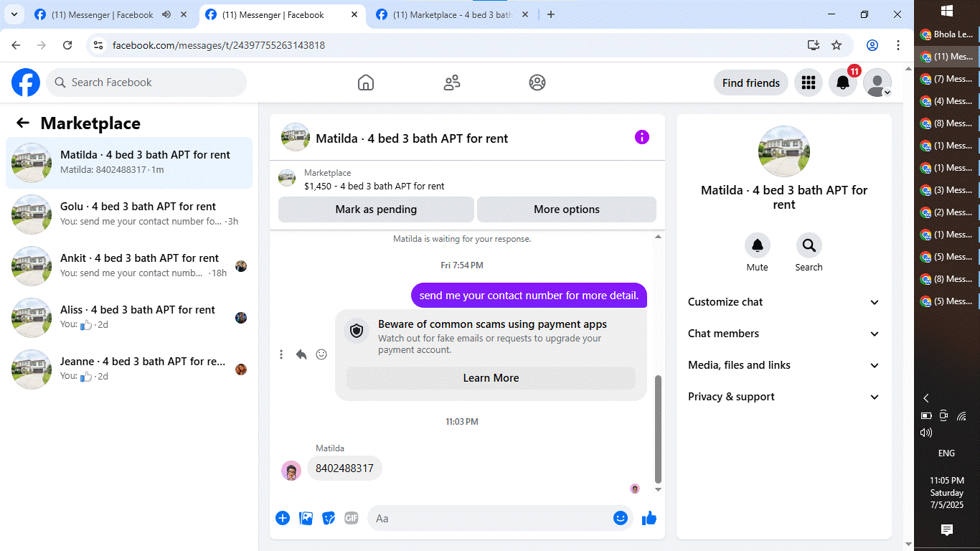Open the Facebook logo home link

point(26,83)
